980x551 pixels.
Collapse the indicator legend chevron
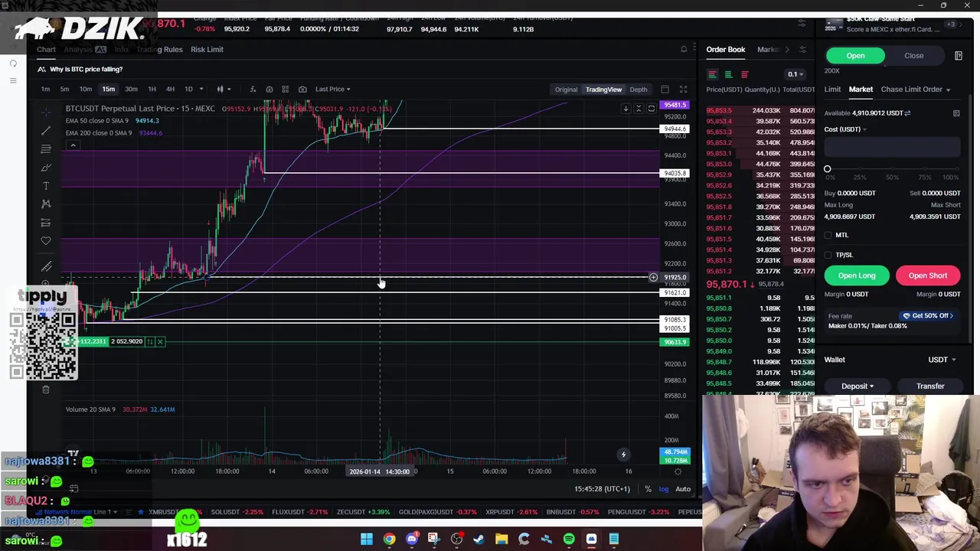73,145
